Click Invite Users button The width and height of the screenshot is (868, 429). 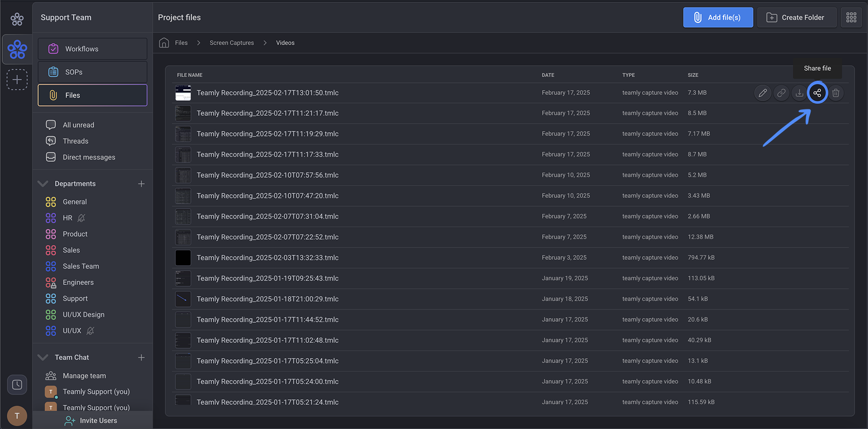pos(91,420)
